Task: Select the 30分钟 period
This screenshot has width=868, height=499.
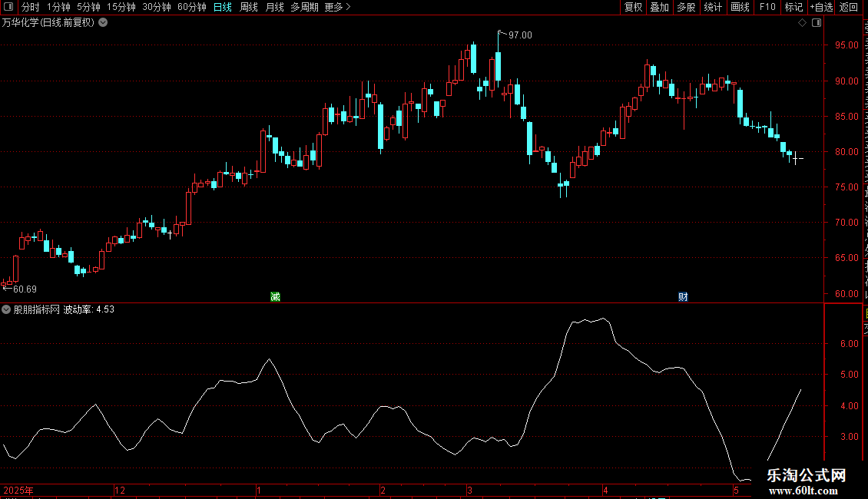Action: pyautogui.click(x=157, y=7)
